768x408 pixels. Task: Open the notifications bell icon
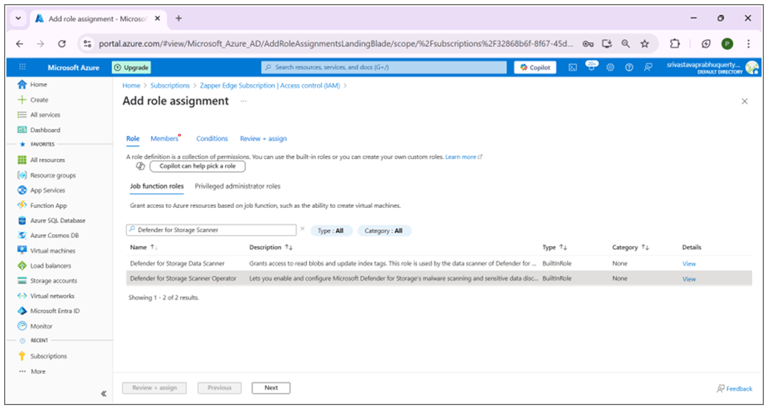591,67
